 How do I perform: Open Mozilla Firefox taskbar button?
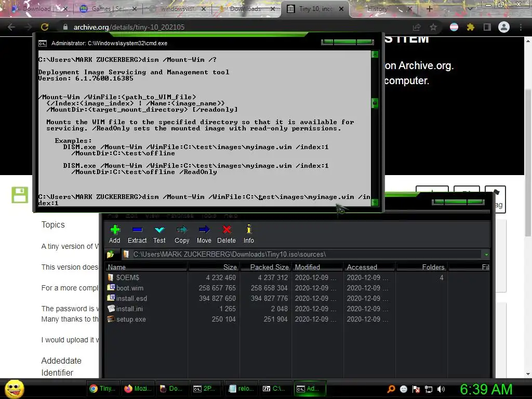coord(138,389)
